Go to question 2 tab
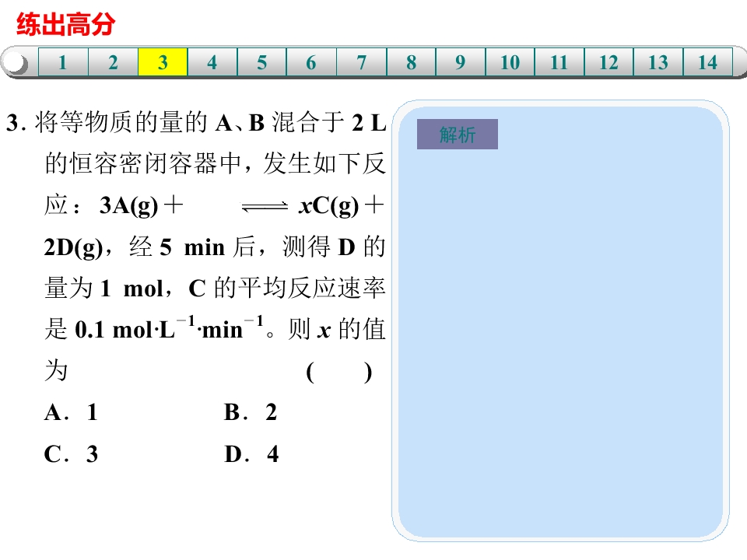This screenshot has width=747, height=560. [113, 62]
